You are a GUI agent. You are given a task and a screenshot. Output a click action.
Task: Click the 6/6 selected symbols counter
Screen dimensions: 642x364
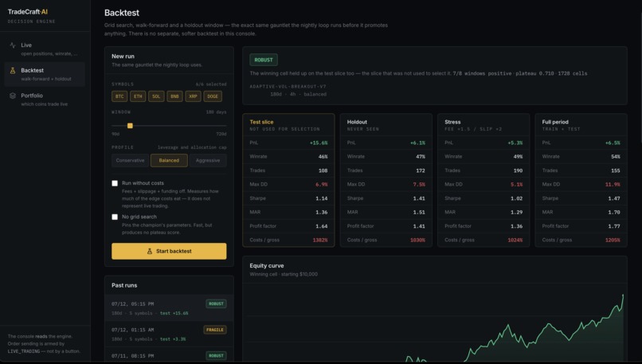click(x=211, y=84)
